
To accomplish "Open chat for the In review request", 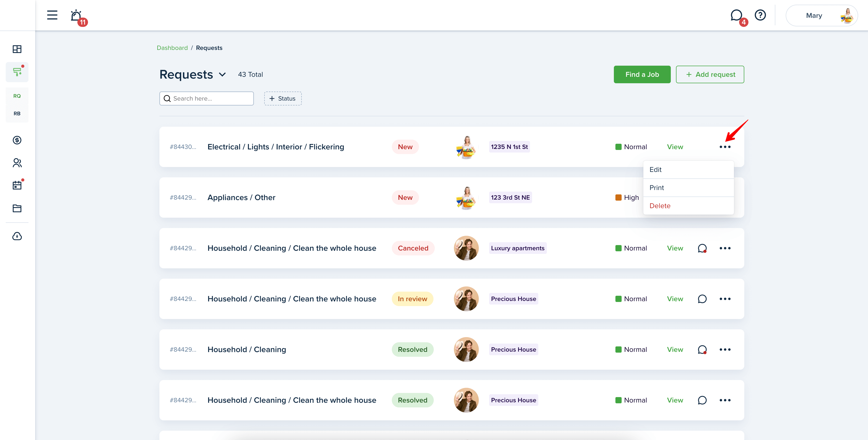I will 702,299.
